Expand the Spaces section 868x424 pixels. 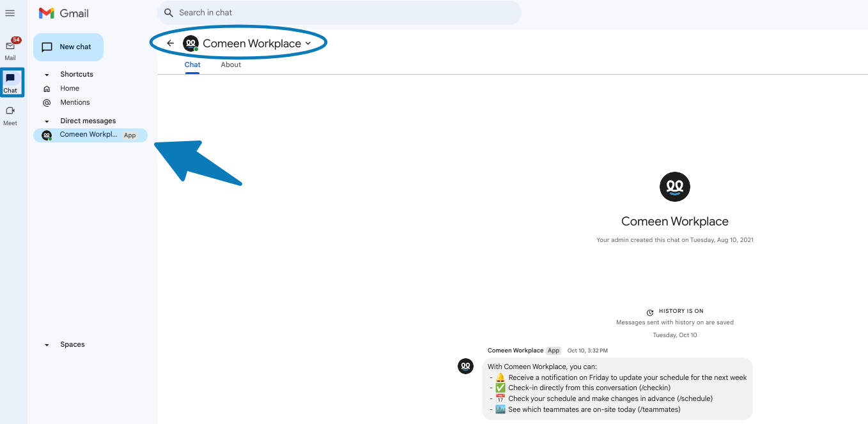click(47, 345)
